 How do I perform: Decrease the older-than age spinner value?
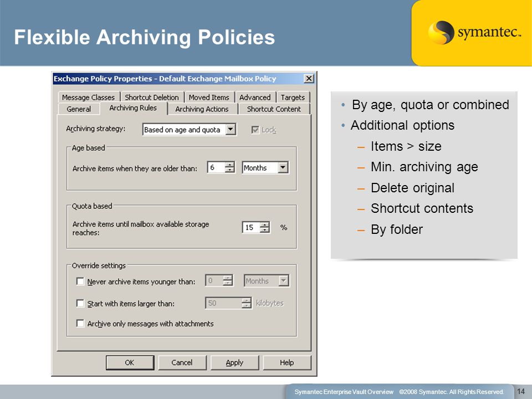pos(230,170)
